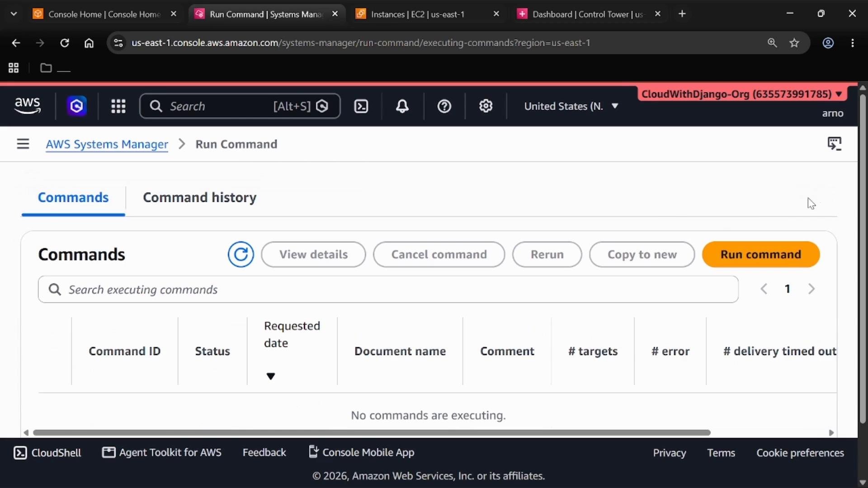Open the console settings gear
The width and height of the screenshot is (868, 488).
(486, 106)
